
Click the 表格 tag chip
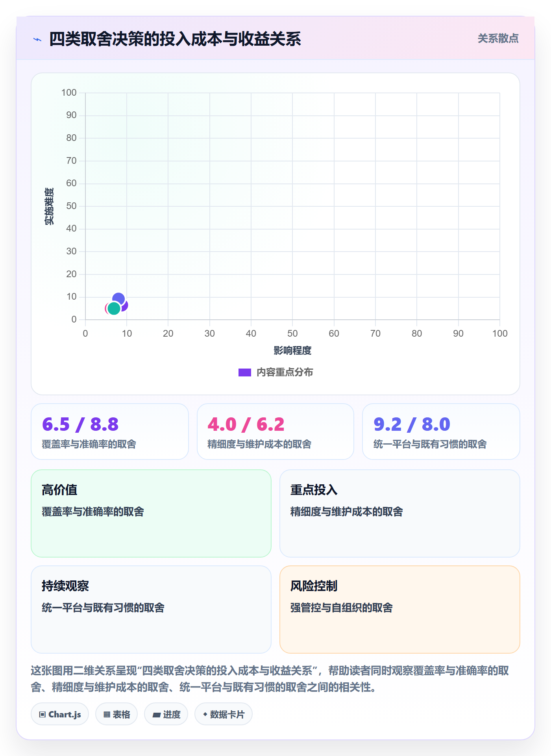116,714
